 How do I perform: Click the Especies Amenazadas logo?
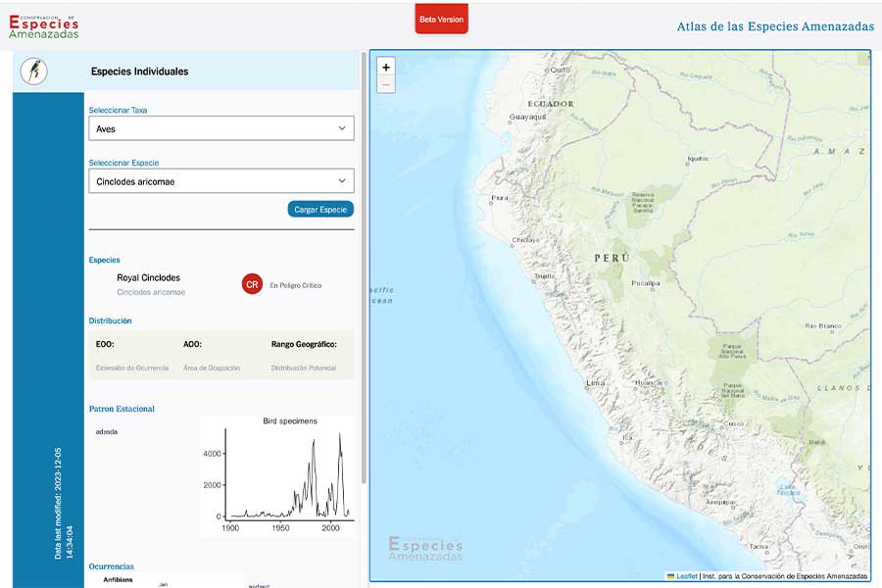point(44,26)
